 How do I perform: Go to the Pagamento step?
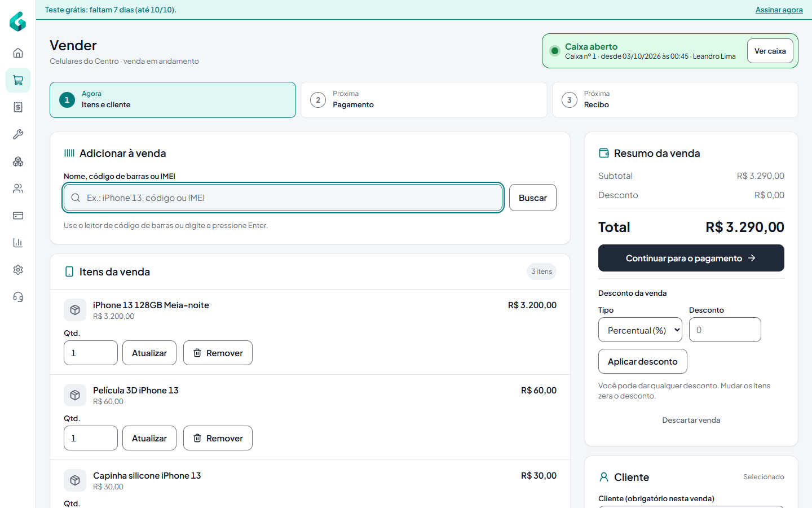pos(424,100)
